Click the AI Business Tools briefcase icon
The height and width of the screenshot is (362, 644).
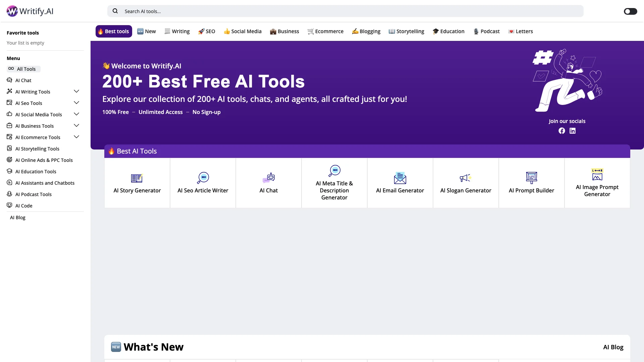pyautogui.click(x=9, y=125)
